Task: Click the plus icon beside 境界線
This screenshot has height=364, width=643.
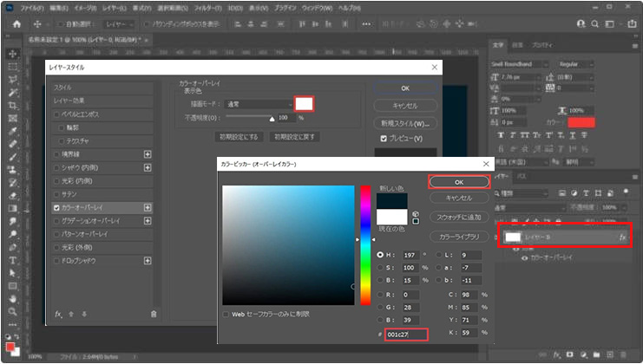Action: 148,154
